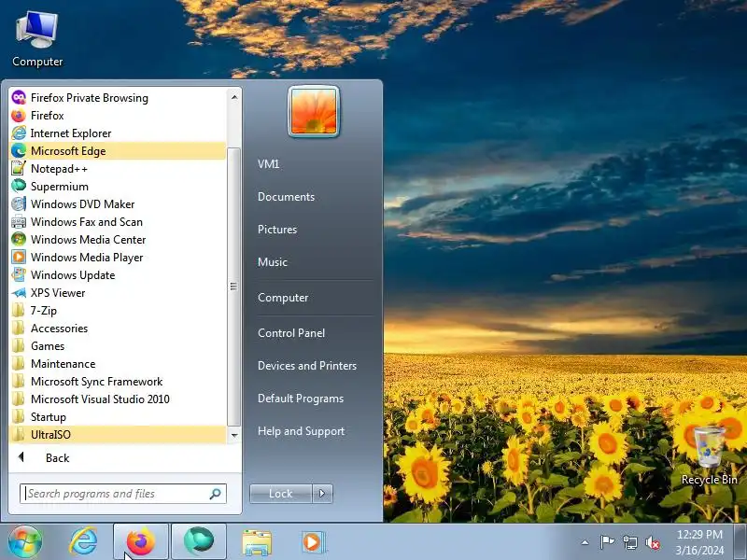Click the Windows Fax and Scan icon

(x=19, y=222)
